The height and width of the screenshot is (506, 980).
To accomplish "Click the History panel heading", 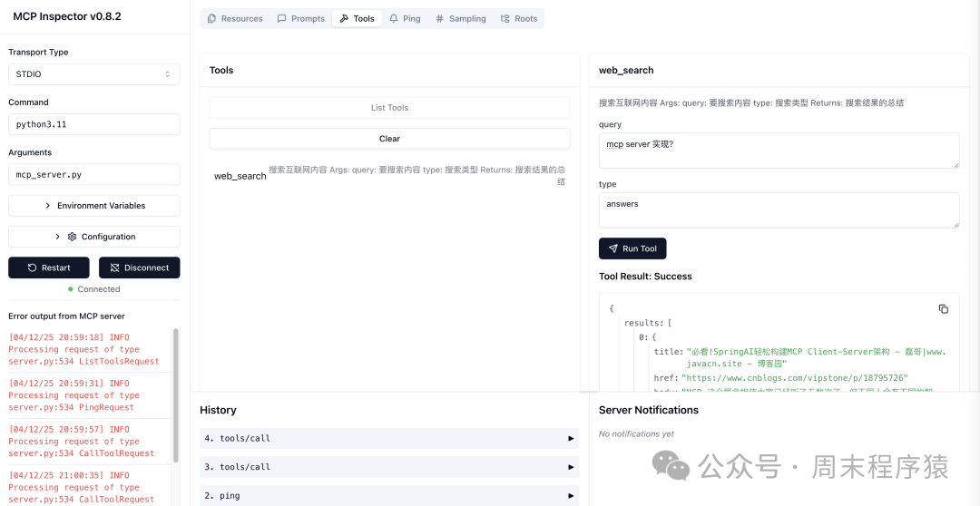I will 218,410.
